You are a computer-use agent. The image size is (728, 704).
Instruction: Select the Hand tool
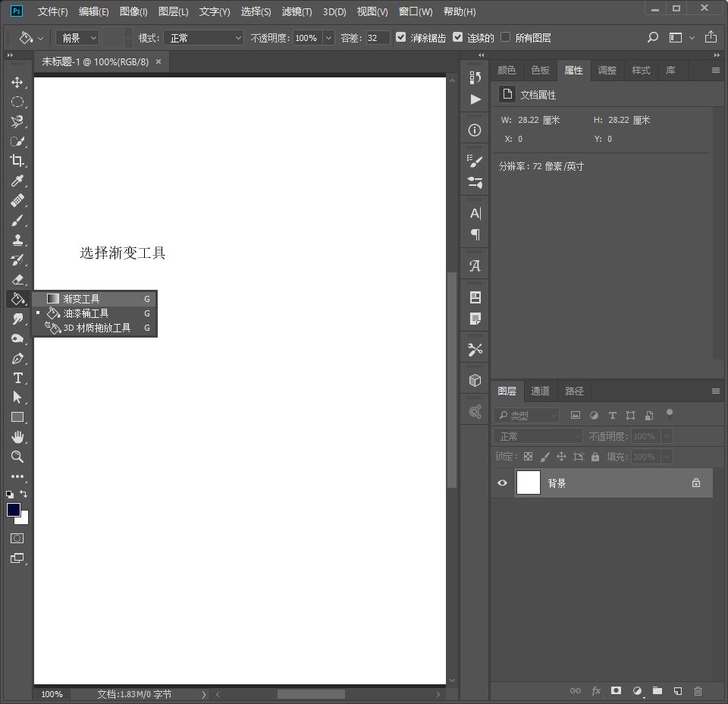point(17,437)
